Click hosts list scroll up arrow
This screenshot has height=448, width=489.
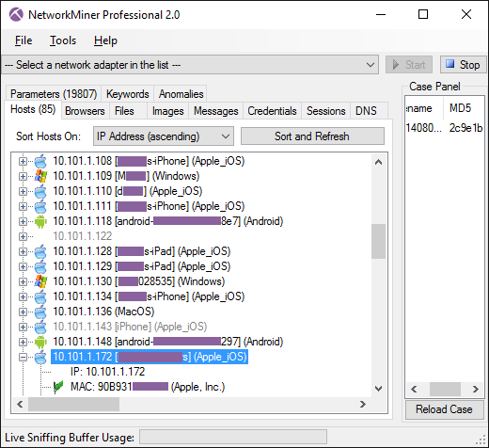click(x=378, y=162)
